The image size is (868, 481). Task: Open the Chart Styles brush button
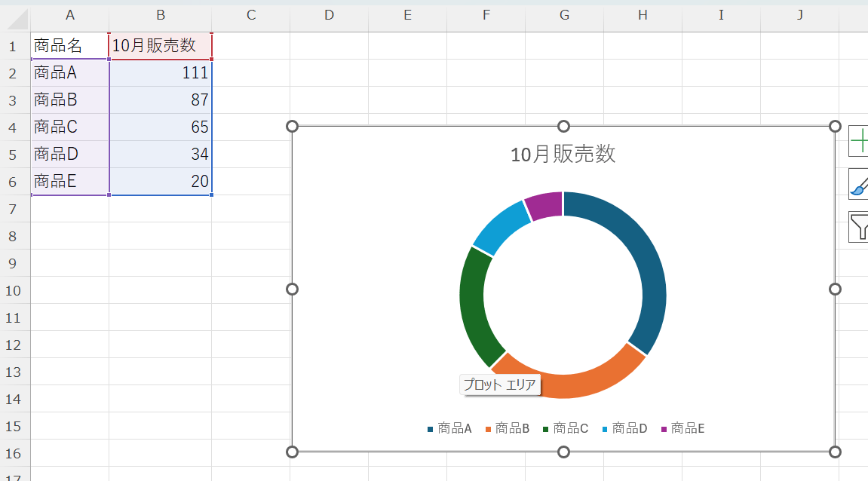click(858, 183)
